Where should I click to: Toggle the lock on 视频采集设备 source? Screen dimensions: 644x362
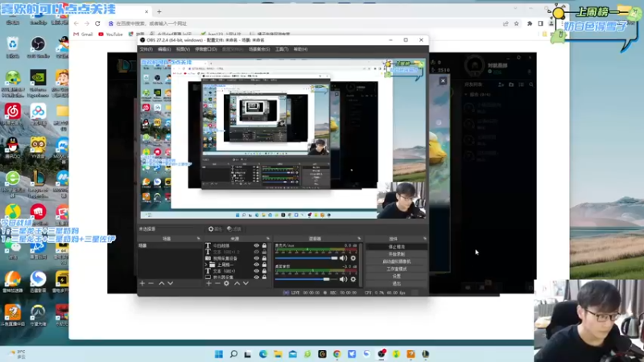coord(264,258)
